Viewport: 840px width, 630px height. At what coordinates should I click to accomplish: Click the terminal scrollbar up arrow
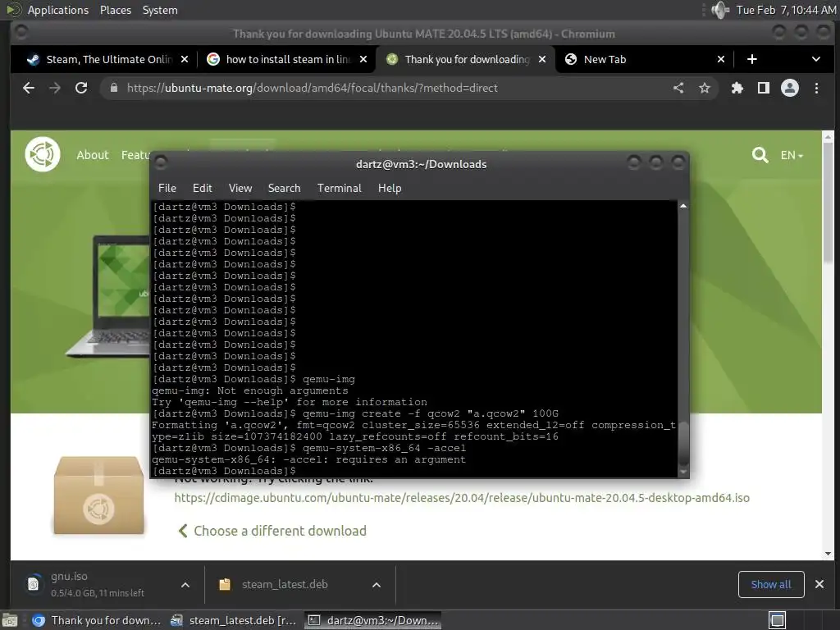683,206
